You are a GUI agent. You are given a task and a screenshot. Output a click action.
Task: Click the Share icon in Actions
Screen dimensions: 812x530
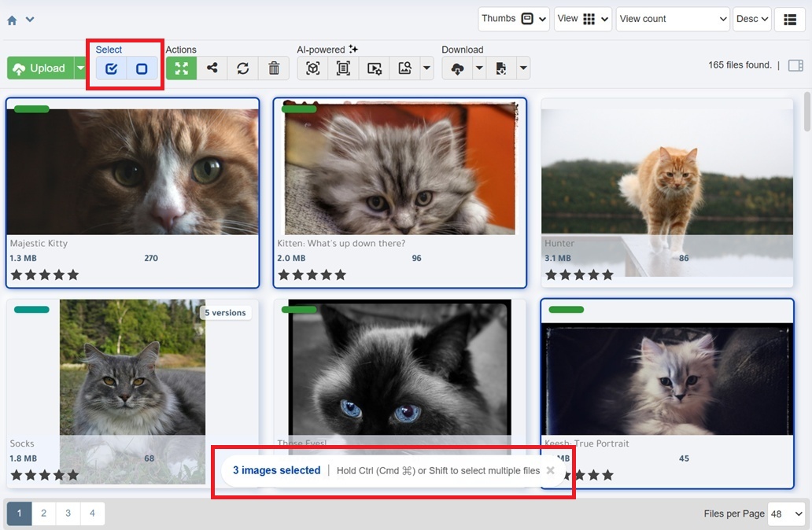point(212,68)
